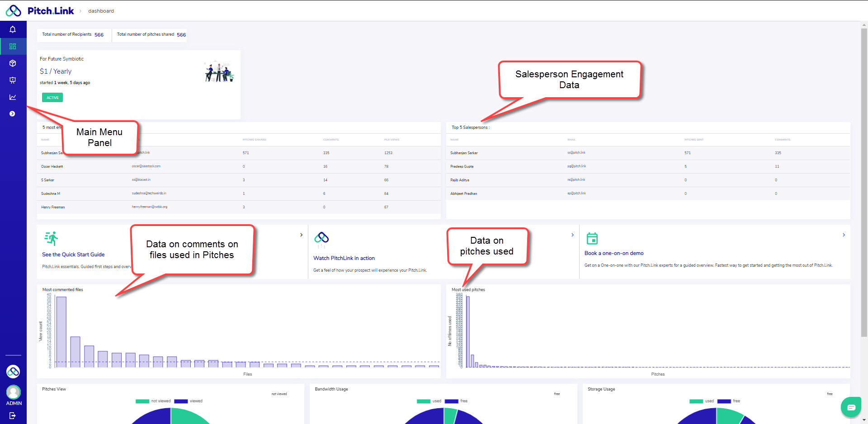Screen dimensions: 868x424
Task: Toggle 'used' legend in Bandwidth Usage chart
Action: [x=429, y=401]
